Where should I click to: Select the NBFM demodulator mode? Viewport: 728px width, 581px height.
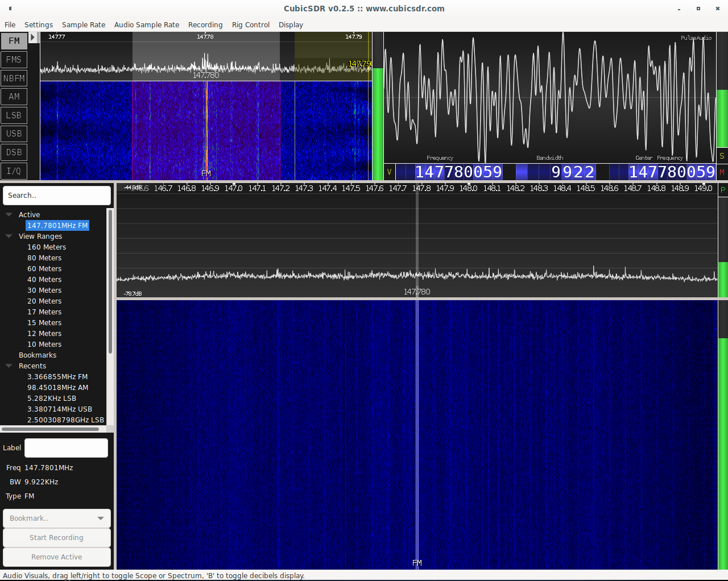pyautogui.click(x=14, y=78)
